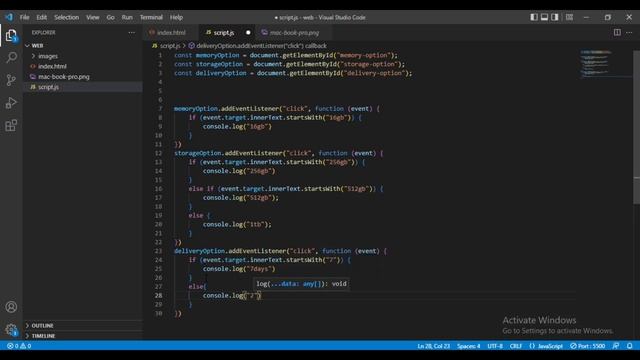Open the Go menu
This screenshot has height=360, width=640.
[111, 17]
